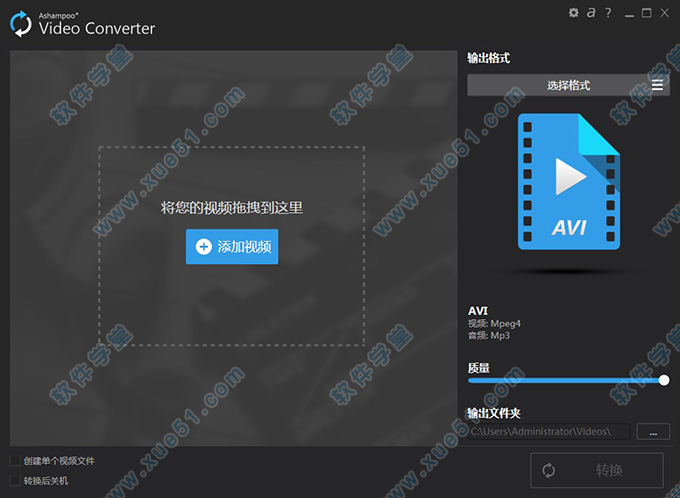This screenshot has width=680, height=498.
Task: Close the Video Converter window
Action: click(x=664, y=13)
